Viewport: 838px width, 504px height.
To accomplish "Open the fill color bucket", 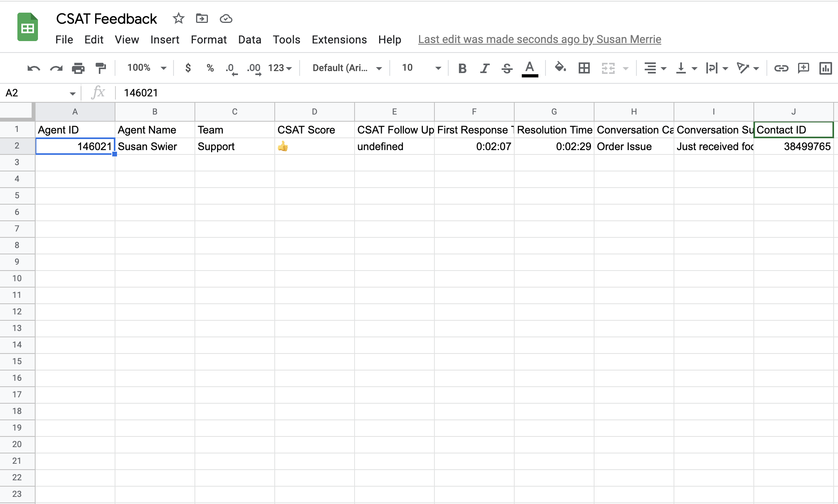I will 560,68.
